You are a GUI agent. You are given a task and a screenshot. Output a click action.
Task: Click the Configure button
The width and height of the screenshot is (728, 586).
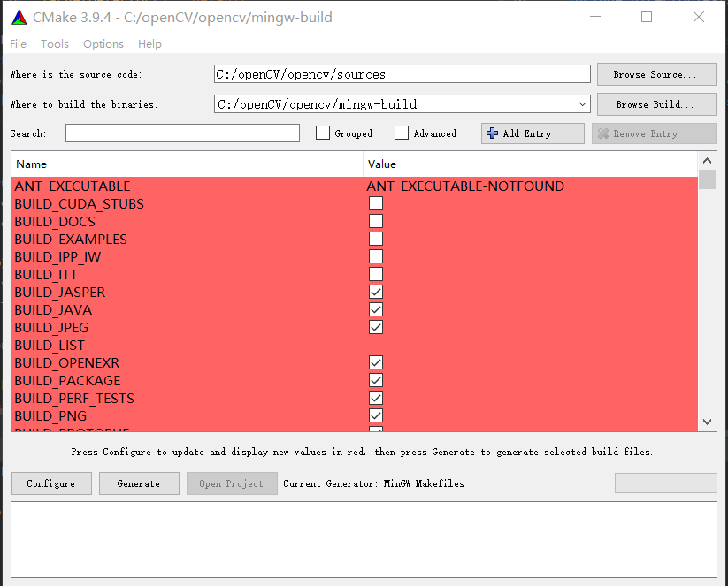pos(51,483)
